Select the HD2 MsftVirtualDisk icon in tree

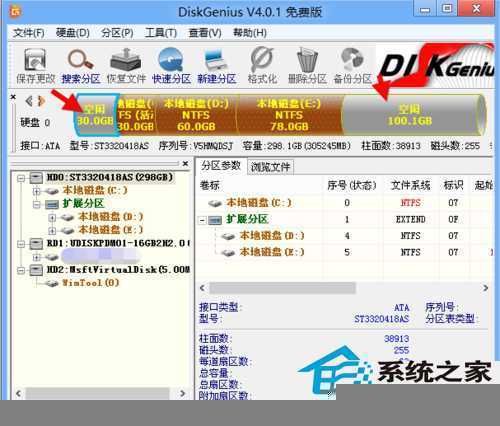click(x=36, y=270)
